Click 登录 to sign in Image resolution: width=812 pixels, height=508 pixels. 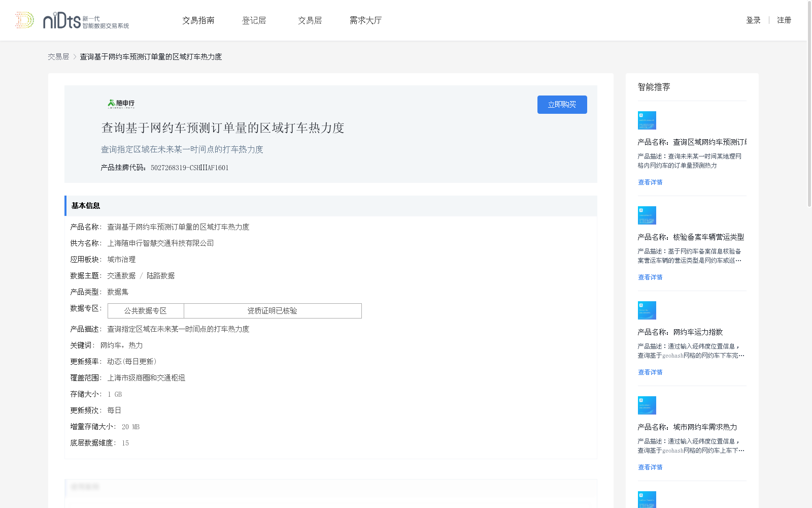(753, 20)
